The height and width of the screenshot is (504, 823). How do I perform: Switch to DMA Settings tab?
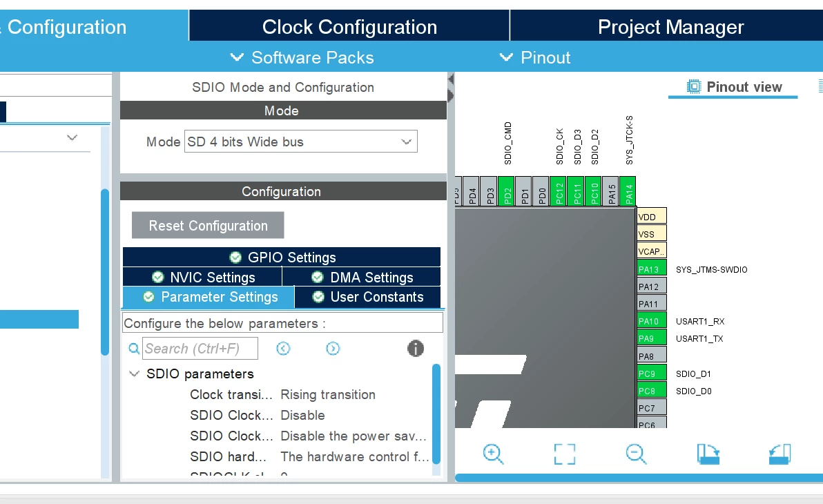tap(362, 277)
